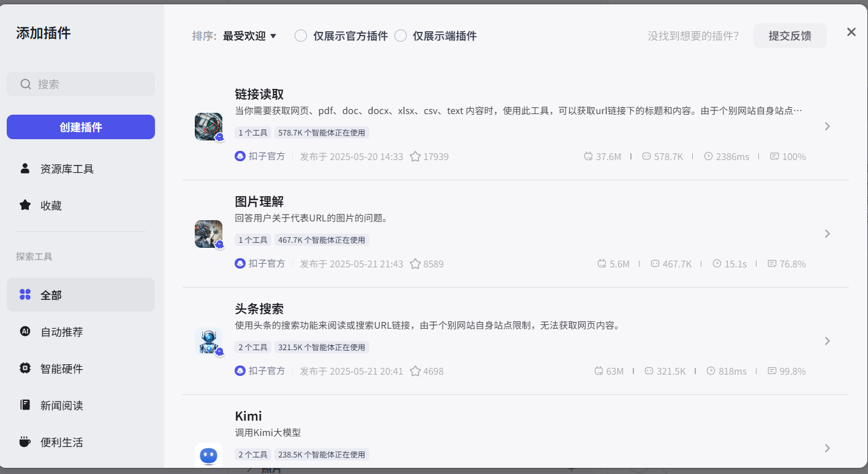Click the 头条搜索 robot plugin icon
868x474 pixels.
[208, 341]
